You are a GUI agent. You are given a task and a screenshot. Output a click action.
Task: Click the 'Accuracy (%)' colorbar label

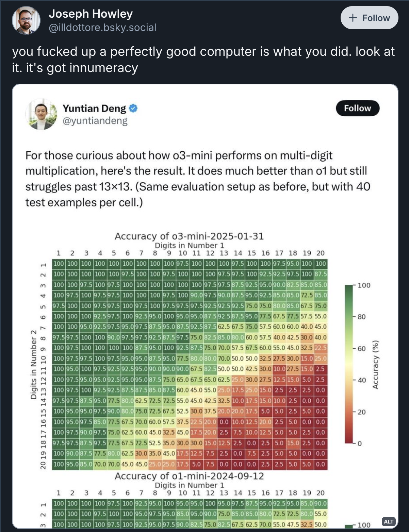[375, 364]
